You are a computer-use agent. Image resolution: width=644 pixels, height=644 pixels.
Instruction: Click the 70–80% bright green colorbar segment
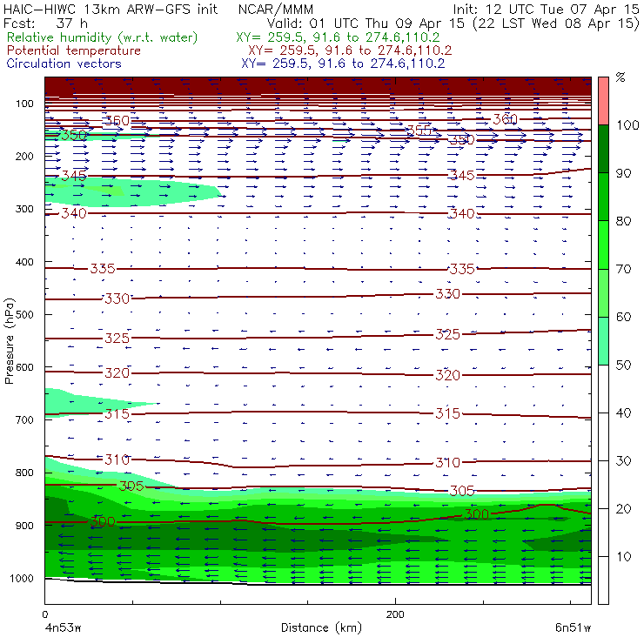pos(603,245)
